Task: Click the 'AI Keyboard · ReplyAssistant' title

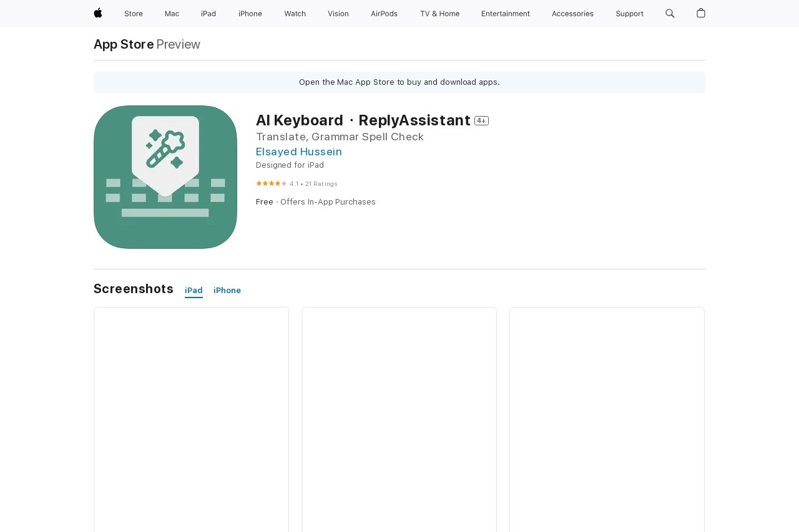Action: pos(363,120)
